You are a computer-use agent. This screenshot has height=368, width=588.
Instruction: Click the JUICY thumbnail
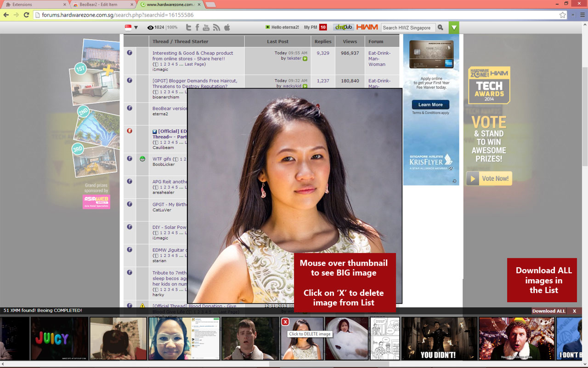pos(59,338)
